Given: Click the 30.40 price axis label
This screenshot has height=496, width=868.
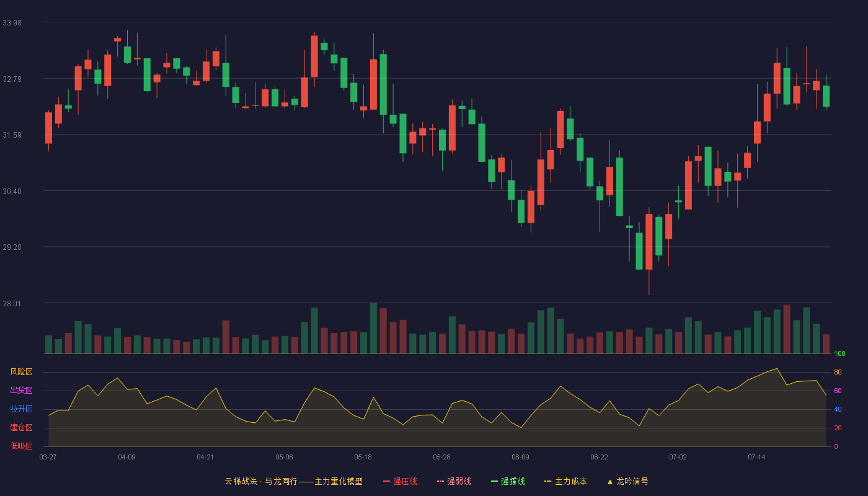Looking at the screenshot, I should [x=12, y=191].
